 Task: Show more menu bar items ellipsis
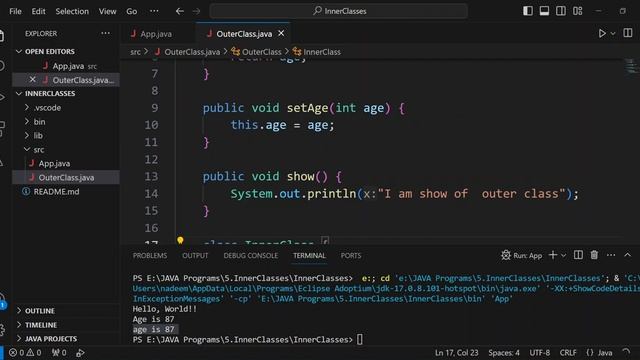154,11
